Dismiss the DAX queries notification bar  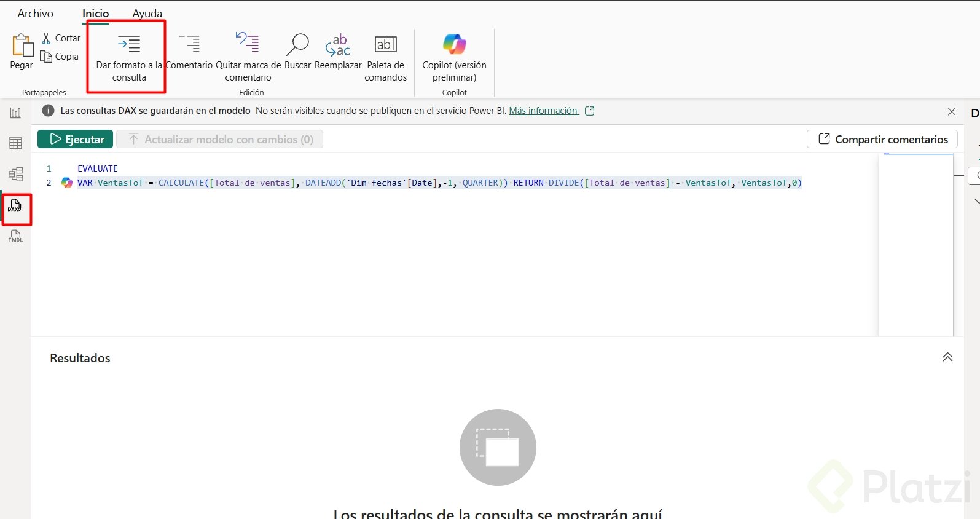(952, 111)
